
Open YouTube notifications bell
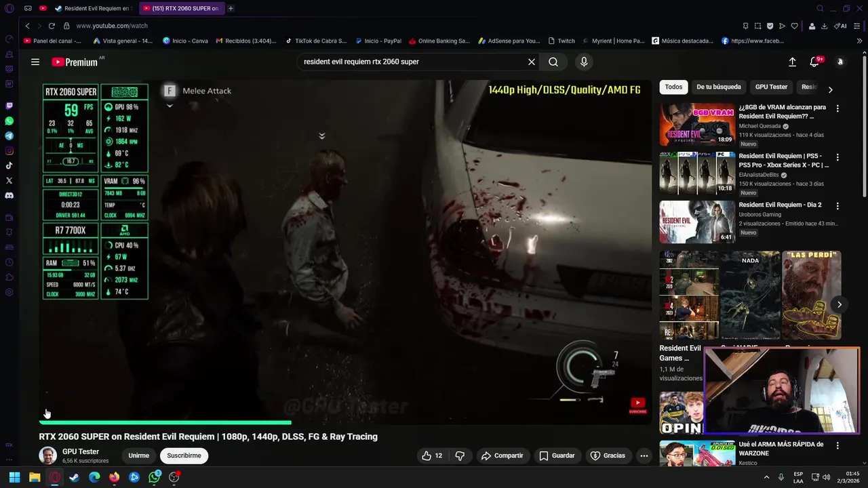coord(815,62)
